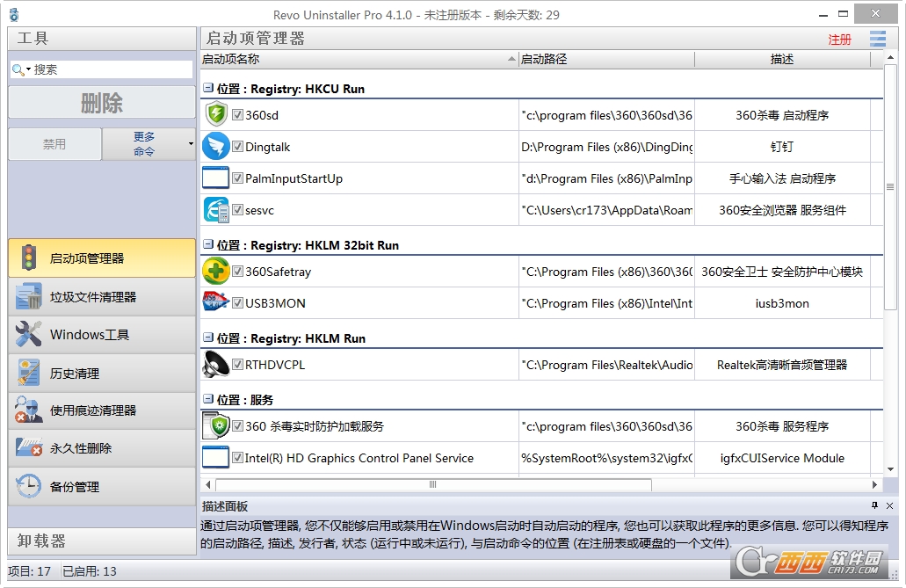Image resolution: width=906 pixels, height=588 pixels.
Task: Uncheck the 360sd startup item
Action: (237, 114)
